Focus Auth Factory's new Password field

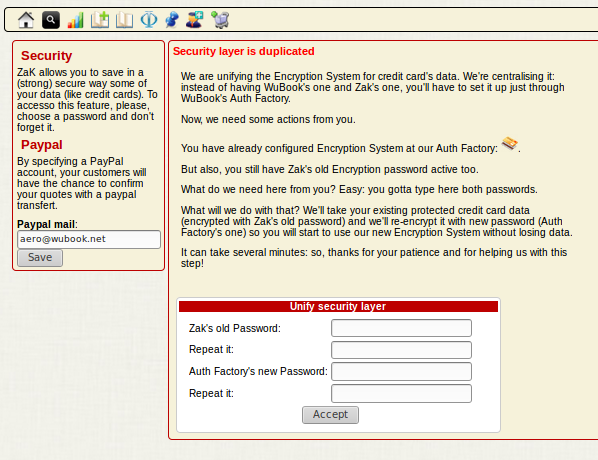(401, 372)
